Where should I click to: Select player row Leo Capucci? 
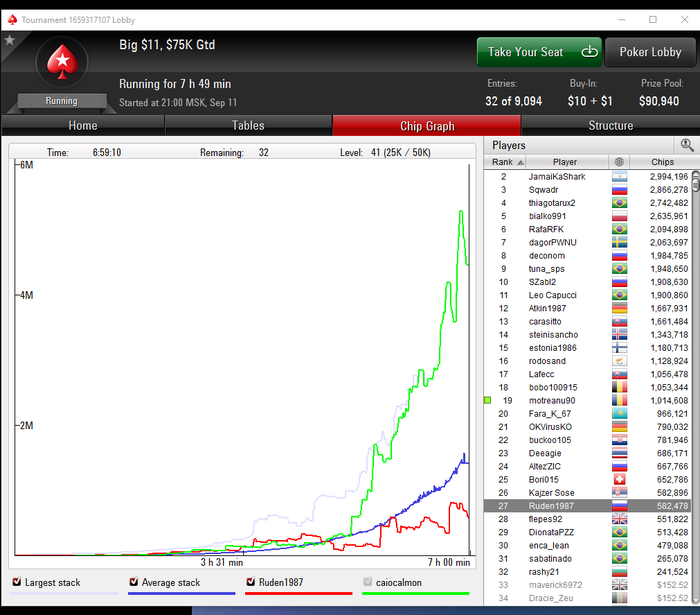(x=588, y=295)
